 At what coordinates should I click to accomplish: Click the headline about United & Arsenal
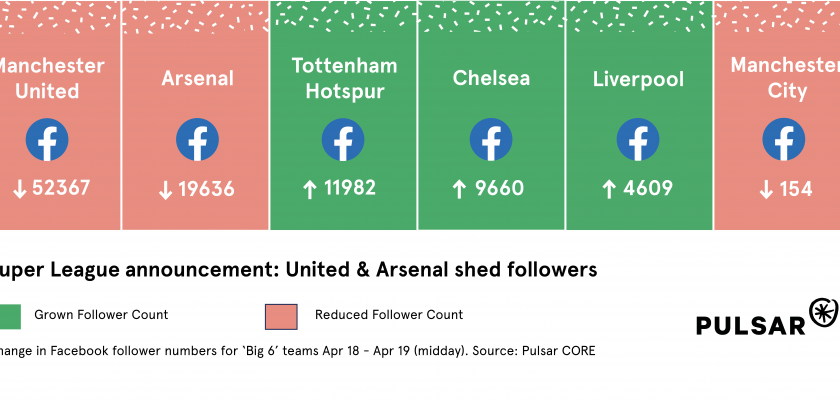point(299,269)
